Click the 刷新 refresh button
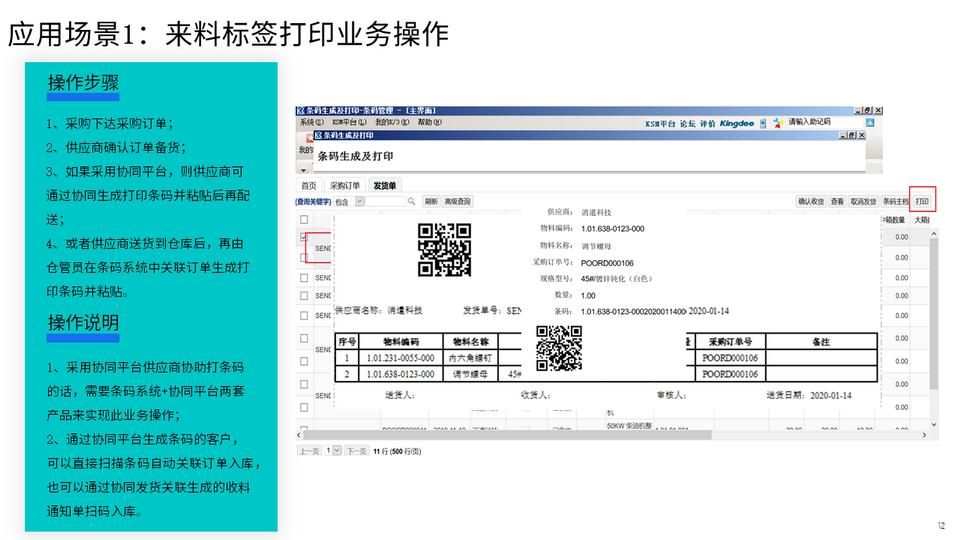Screen dimensions: 960x540 pyautogui.click(x=431, y=201)
